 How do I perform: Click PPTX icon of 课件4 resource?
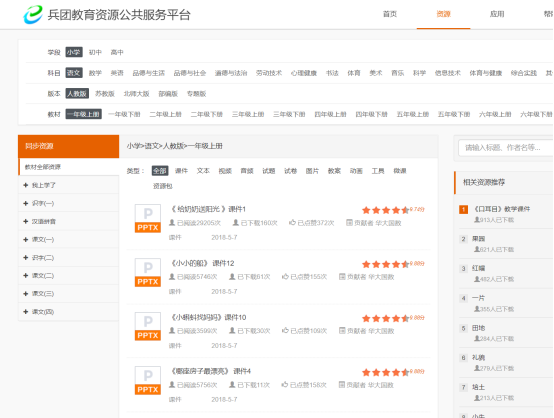coord(148,380)
